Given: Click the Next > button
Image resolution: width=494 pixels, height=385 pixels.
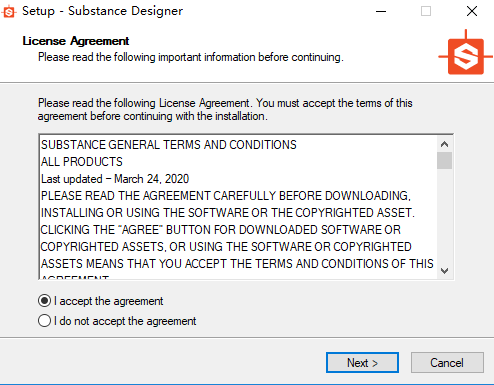Looking at the screenshot, I should pos(362,362).
